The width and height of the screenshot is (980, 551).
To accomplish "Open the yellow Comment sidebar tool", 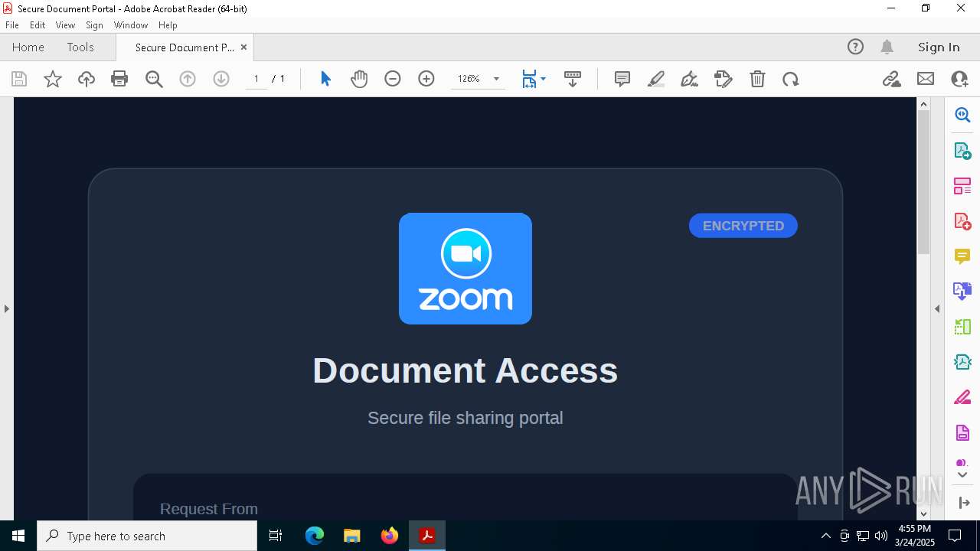I will 962,256.
